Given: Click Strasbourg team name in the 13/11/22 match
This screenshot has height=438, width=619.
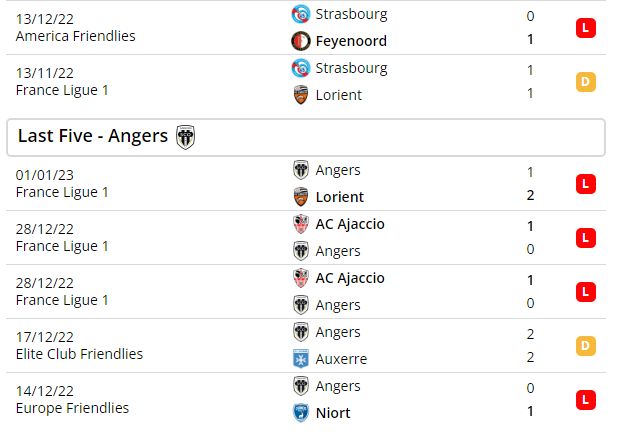Looking at the screenshot, I should (351, 69).
